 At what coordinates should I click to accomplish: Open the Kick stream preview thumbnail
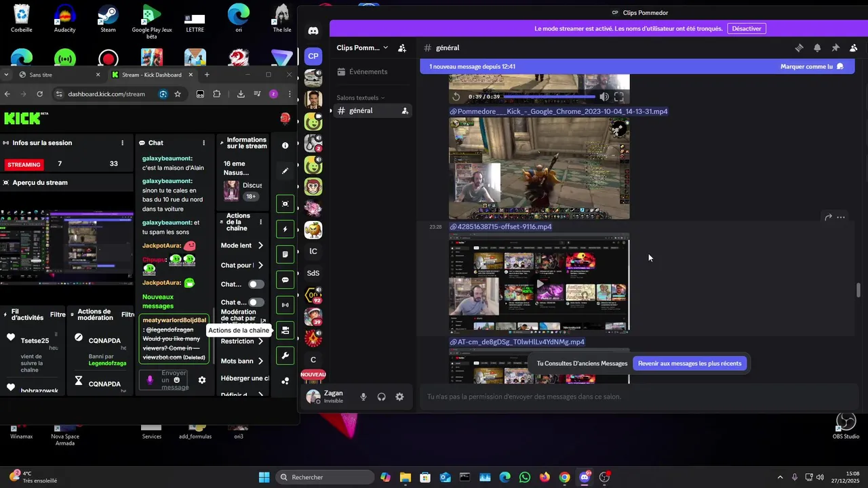pos(66,248)
